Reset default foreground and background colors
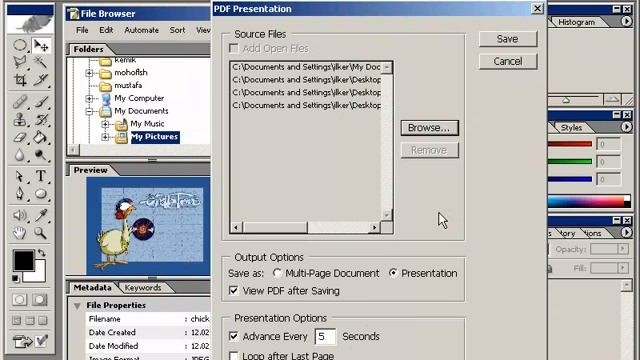640x360 pixels. pos(15,278)
